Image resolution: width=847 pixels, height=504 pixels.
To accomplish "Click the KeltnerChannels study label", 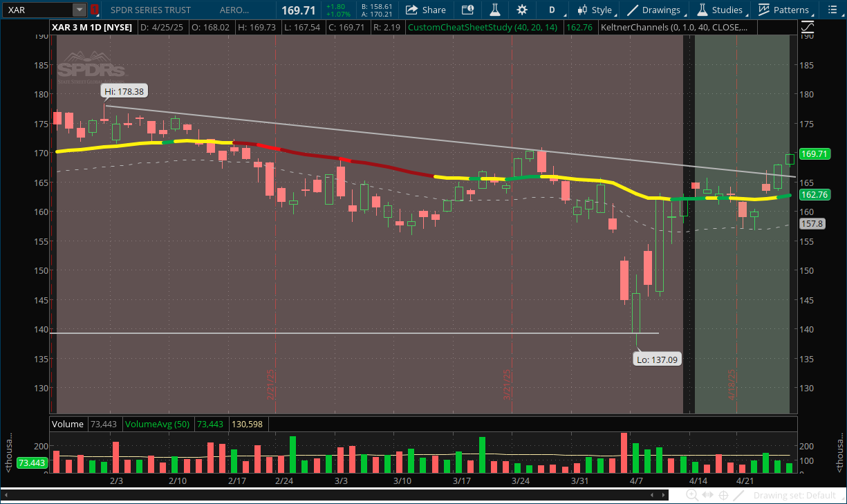I will [x=676, y=27].
